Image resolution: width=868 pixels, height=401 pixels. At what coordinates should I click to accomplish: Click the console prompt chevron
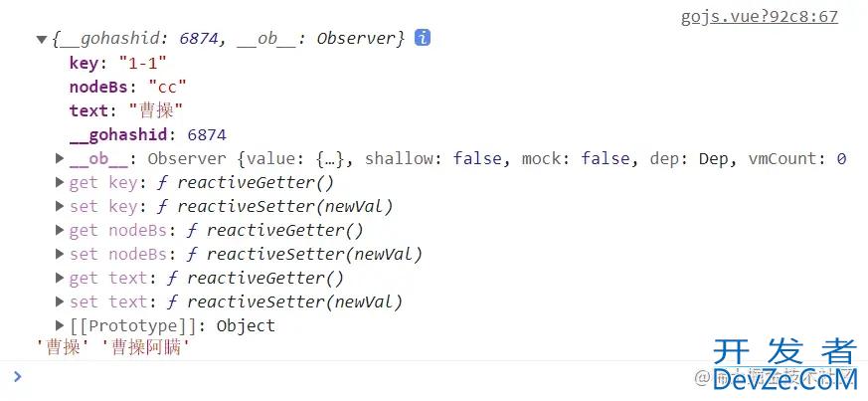tap(18, 377)
